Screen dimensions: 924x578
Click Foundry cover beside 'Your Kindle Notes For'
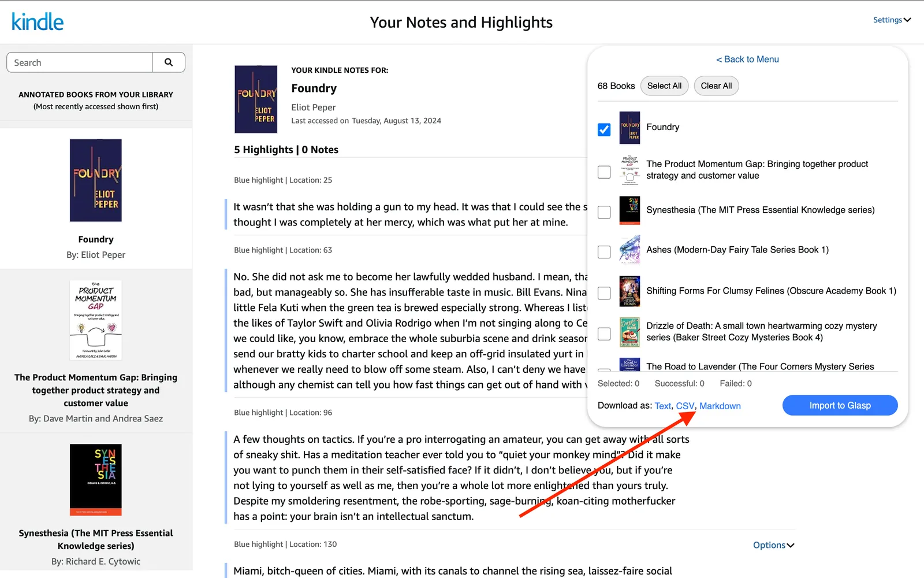tap(256, 99)
